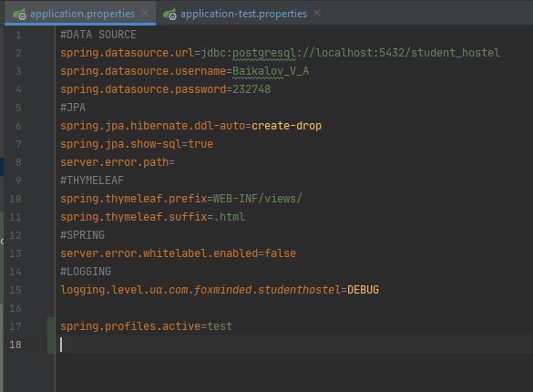Click the #THYMELEAF comment line

[92, 181]
